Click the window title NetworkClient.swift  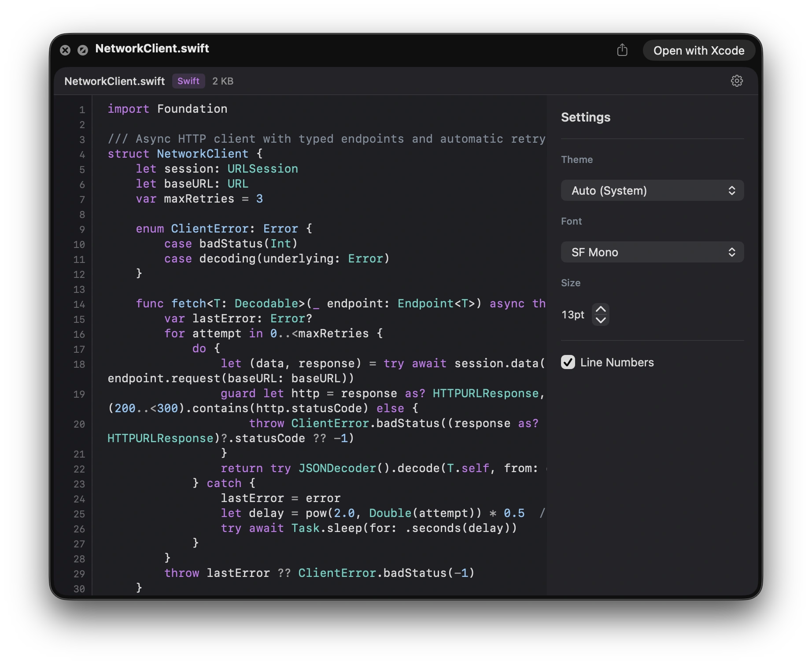click(x=152, y=48)
